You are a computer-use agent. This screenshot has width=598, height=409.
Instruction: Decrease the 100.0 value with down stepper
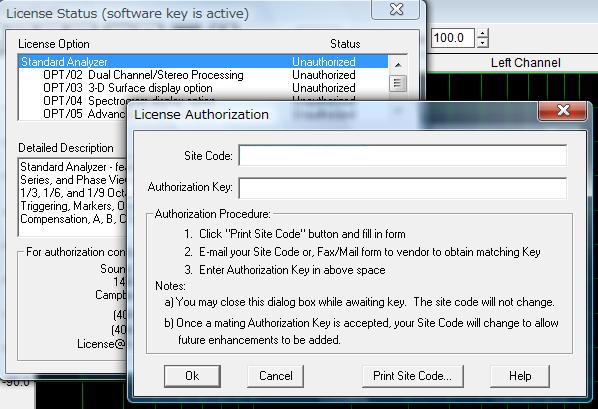click(x=482, y=43)
